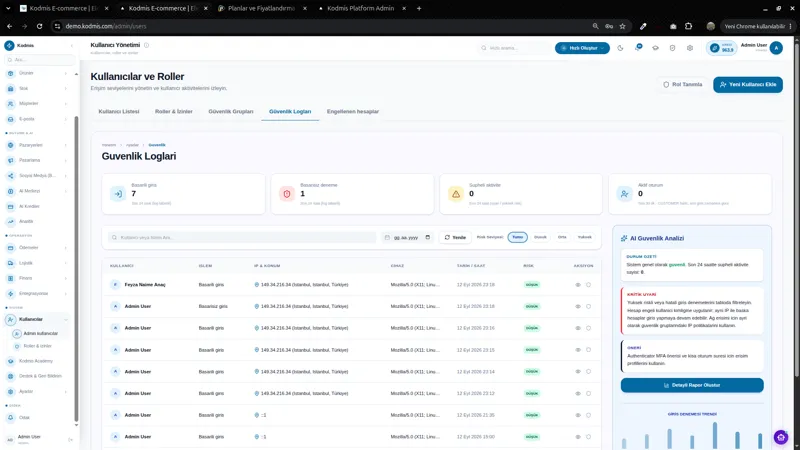View details eye icon for 21:35 login row
800x450 pixels.
point(578,415)
